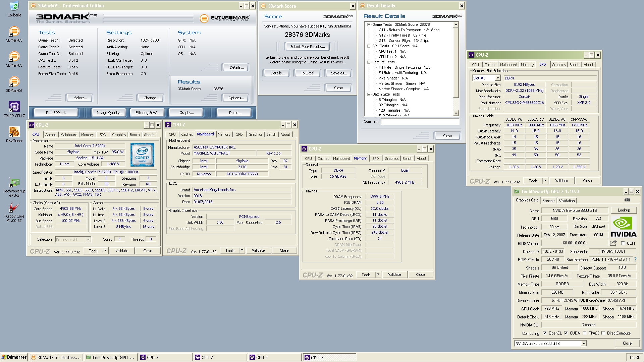Open the Corbeille recycle bin desktop icon
644x362 pixels.
[14, 9]
